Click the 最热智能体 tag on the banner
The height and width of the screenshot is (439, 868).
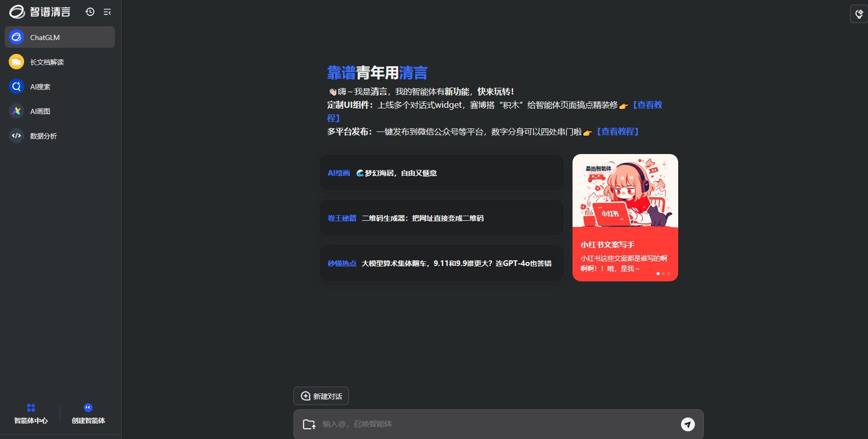pyautogui.click(x=599, y=168)
